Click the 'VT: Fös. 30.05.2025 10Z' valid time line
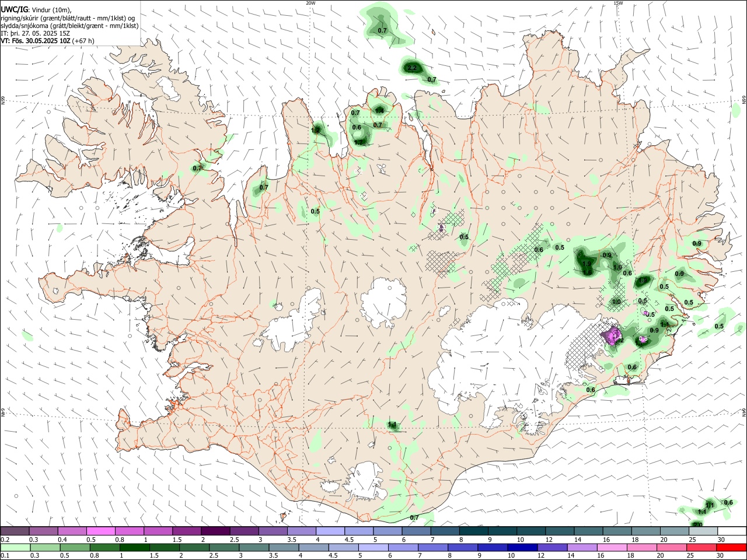 (x=47, y=41)
